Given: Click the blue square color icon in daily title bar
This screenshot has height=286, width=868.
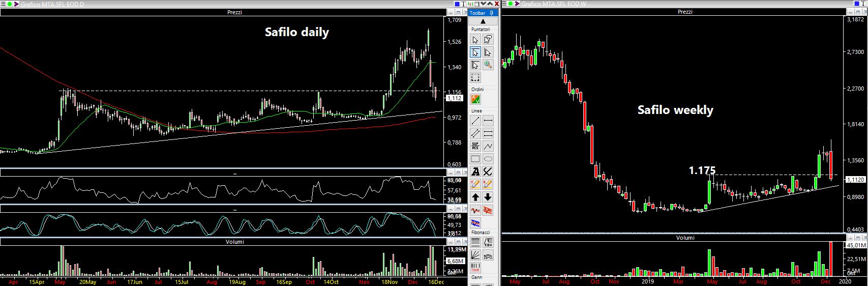Looking at the screenshot, I should (457, 4).
